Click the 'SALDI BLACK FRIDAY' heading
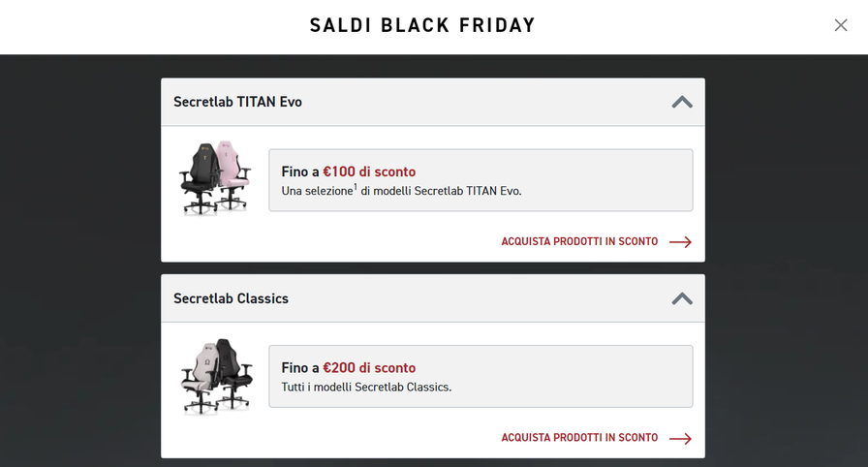This screenshot has height=467, width=868. click(422, 26)
